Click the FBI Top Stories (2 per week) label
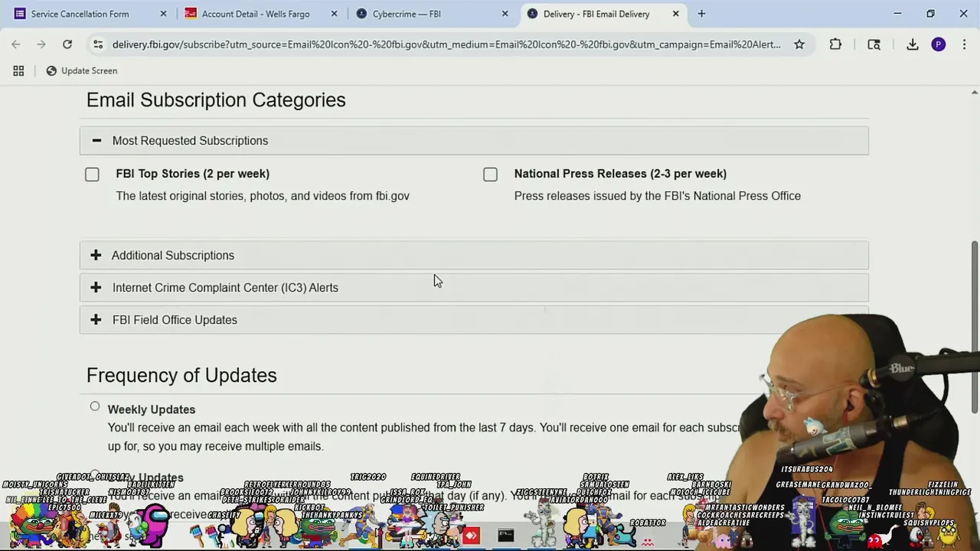This screenshot has width=980, height=551. pyautogui.click(x=193, y=174)
